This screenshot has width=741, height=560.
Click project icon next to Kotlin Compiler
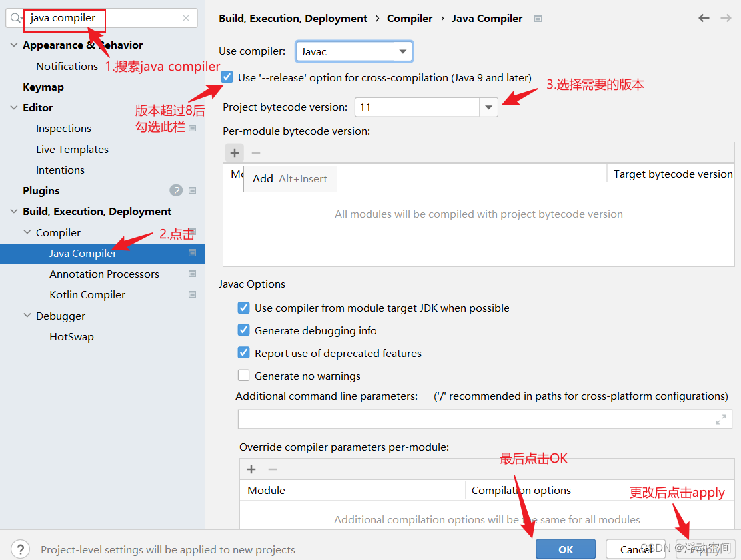click(x=193, y=294)
